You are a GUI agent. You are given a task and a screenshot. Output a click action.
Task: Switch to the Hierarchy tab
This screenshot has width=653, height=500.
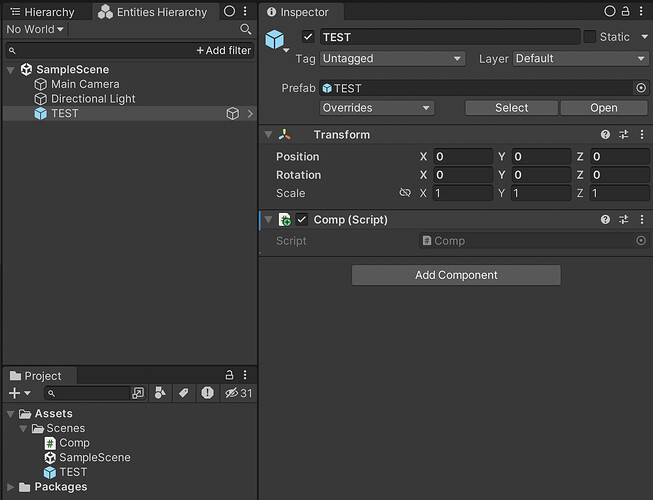coord(42,12)
